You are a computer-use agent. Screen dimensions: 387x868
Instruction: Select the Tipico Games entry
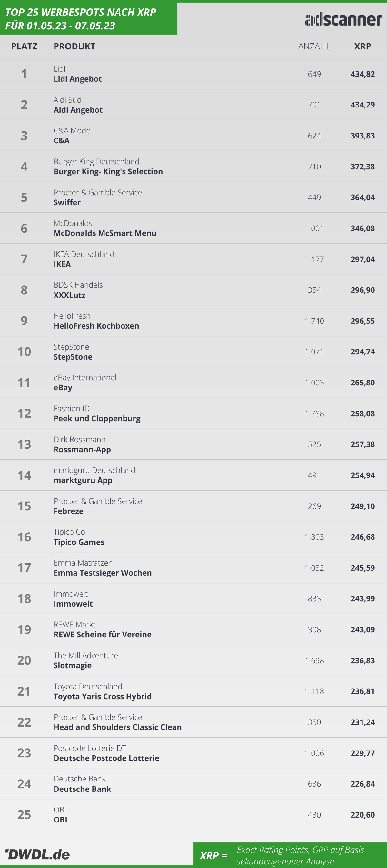click(x=79, y=542)
